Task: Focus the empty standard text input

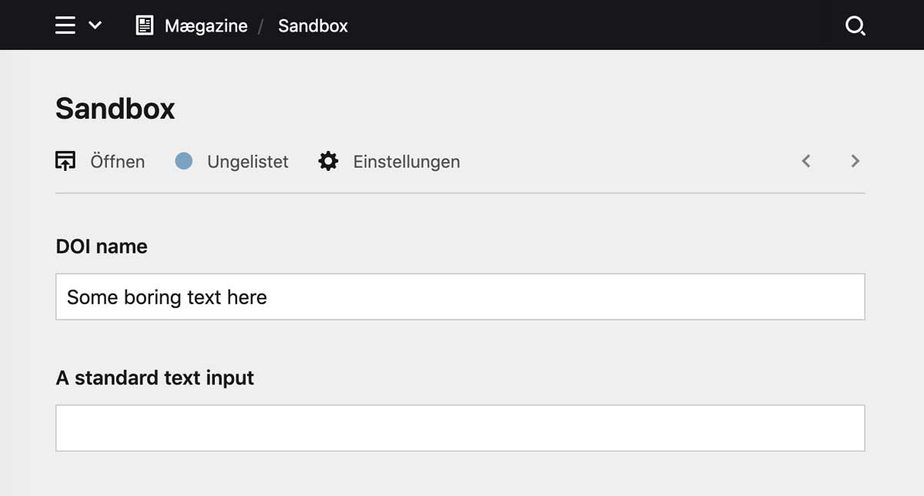Action: (x=460, y=428)
